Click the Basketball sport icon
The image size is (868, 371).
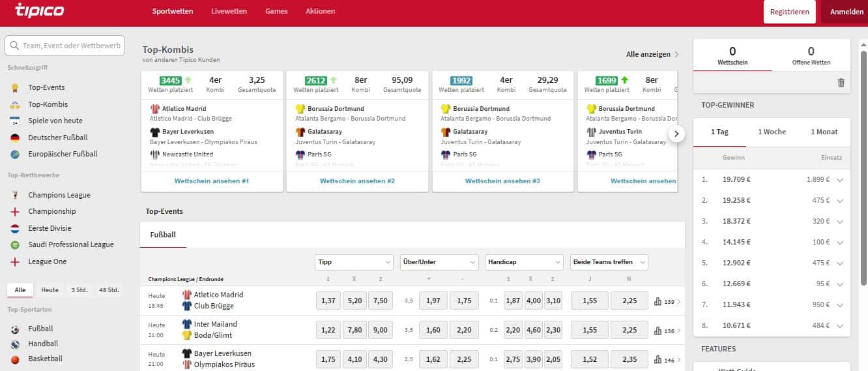coord(15,359)
